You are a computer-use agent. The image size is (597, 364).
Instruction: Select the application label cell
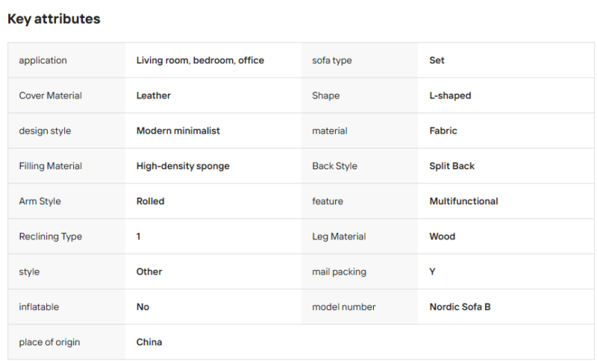pyautogui.click(x=66, y=60)
